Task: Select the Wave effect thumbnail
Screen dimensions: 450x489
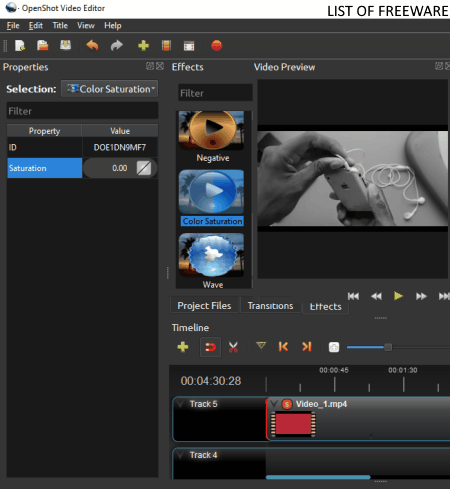Action: pos(211,255)
